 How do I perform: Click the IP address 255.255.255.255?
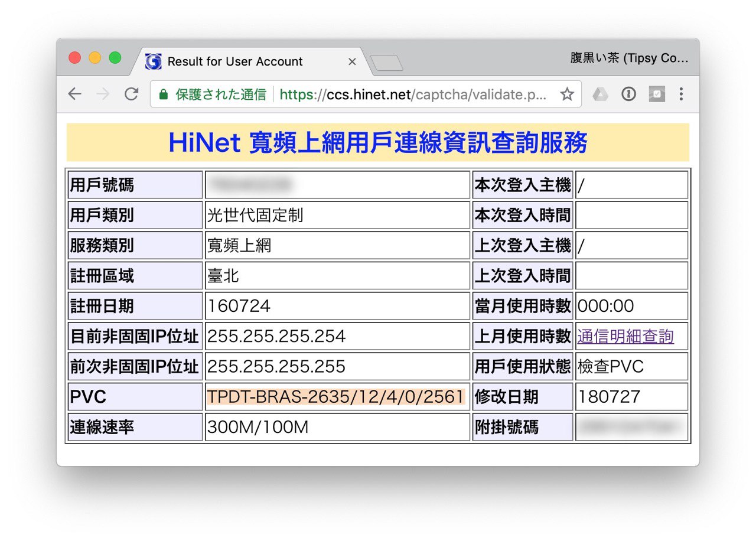point(276,366)
